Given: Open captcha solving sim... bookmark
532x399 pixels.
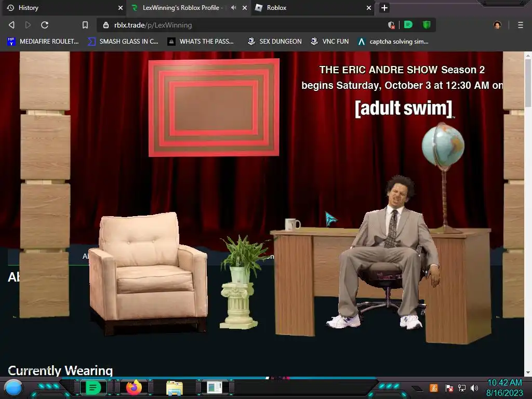Looking at the screenshot, I should click(x=393, y=42).
